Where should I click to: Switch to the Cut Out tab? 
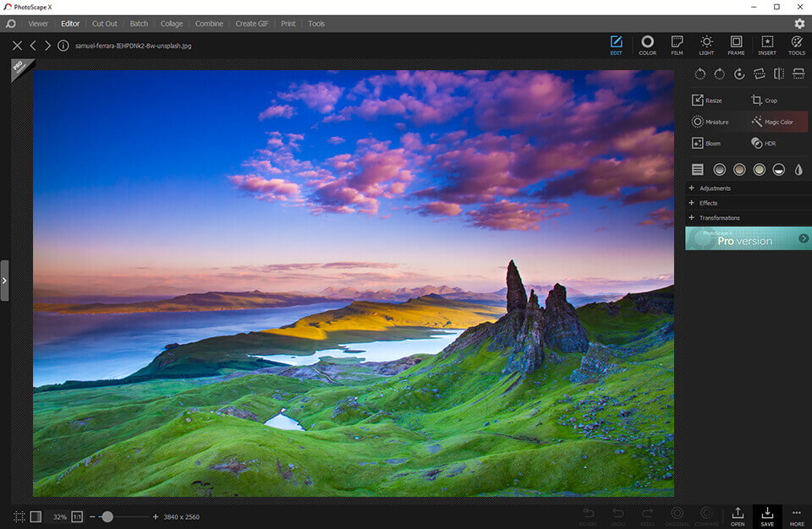click(105, 24)
